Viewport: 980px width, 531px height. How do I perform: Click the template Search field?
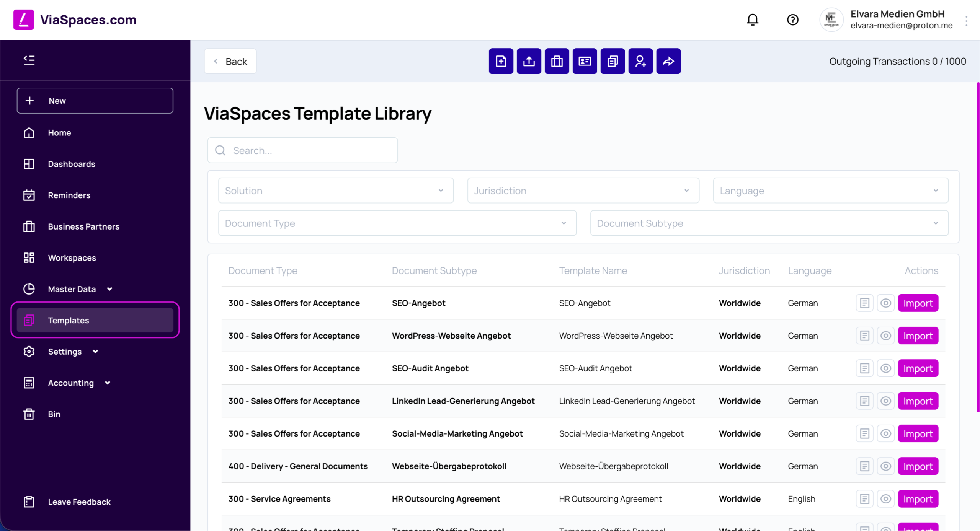coord(302,151)
